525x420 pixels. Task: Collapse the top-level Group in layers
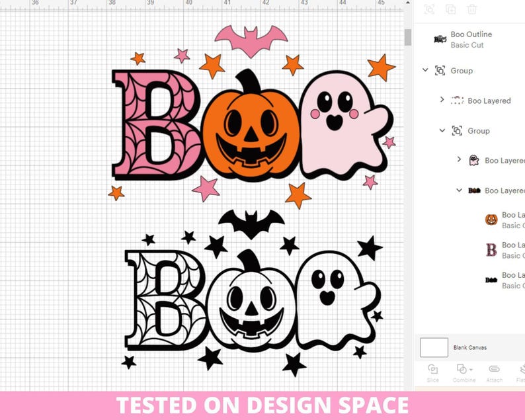(425, 70)
